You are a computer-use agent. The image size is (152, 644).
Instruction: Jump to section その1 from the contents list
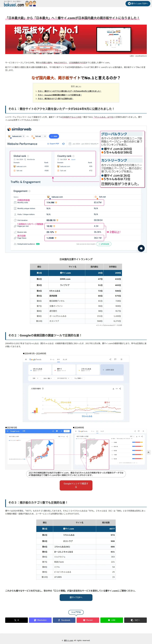69,91
